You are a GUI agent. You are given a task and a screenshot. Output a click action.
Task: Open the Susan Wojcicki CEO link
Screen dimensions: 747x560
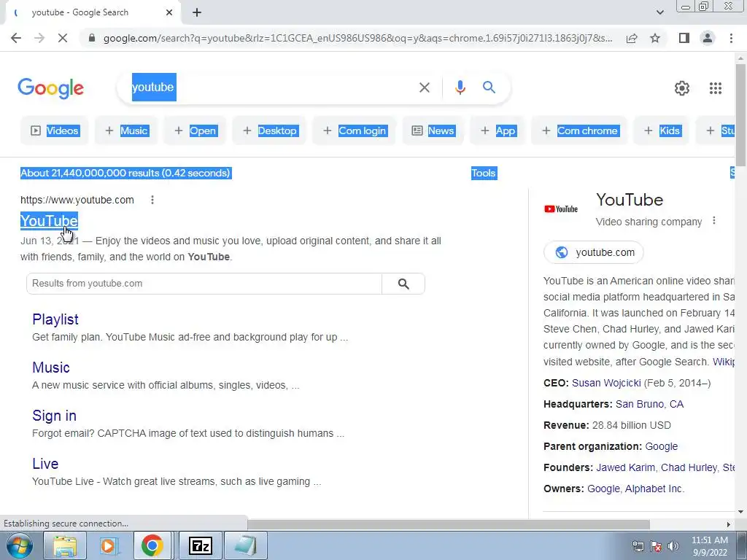(x=606, y=383)
